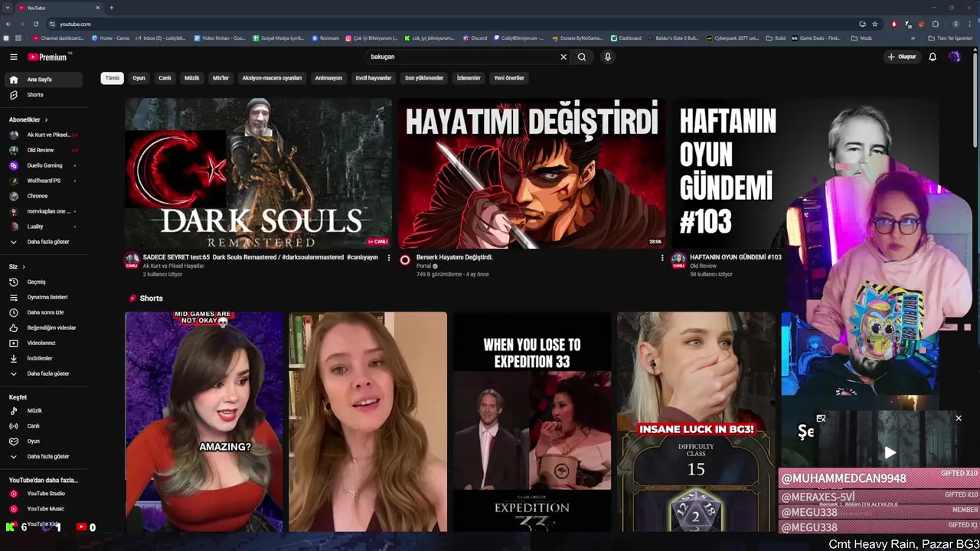Click the YouTube Premium logo
The image size is (980, 551).
tap(47, 57)
